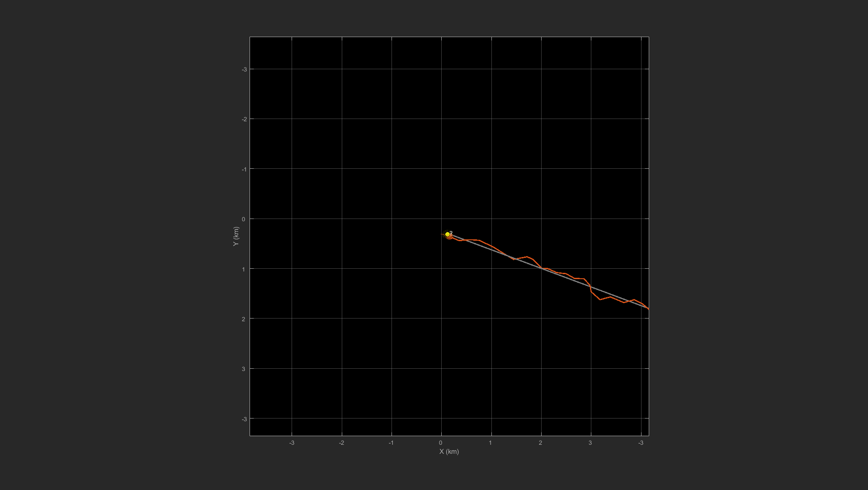The height and width of the screenshot is (490, 868).
Task: Click X-axis tick label 3
Action: [x=590, y=442]
